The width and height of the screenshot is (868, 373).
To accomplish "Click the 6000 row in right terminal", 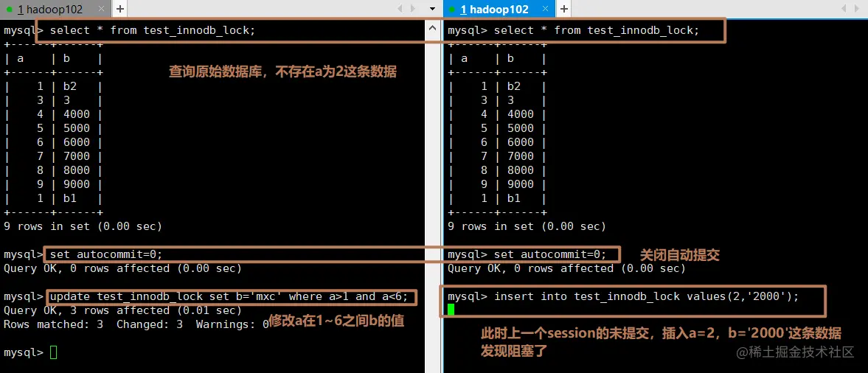I will 497,142.
